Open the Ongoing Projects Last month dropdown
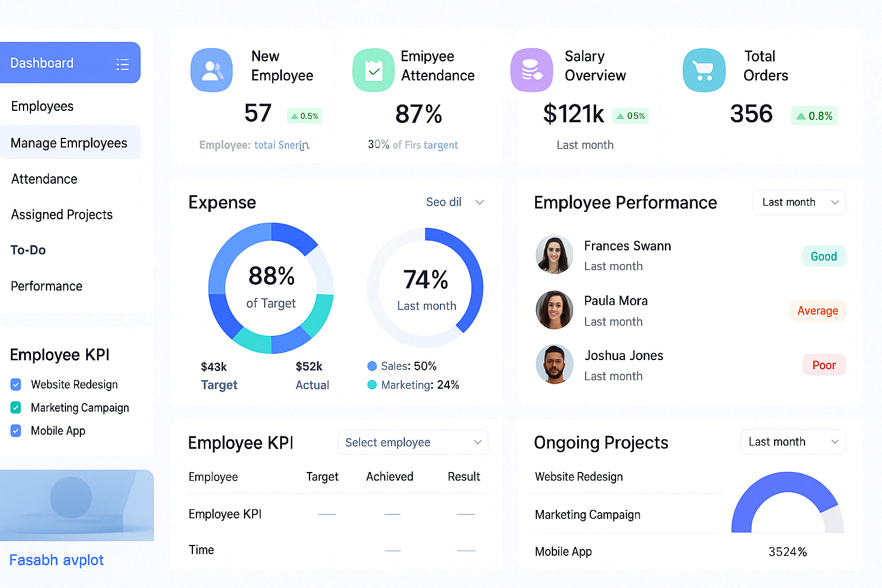The height and width of the screenshot is (588, 882). [x=792, y=442]
